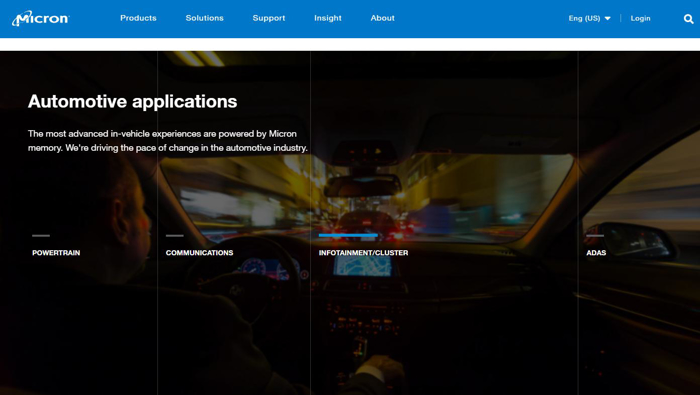Click the text mentioning Micron memory
This screenshot has width=700, height=395.
pos(168,141)
